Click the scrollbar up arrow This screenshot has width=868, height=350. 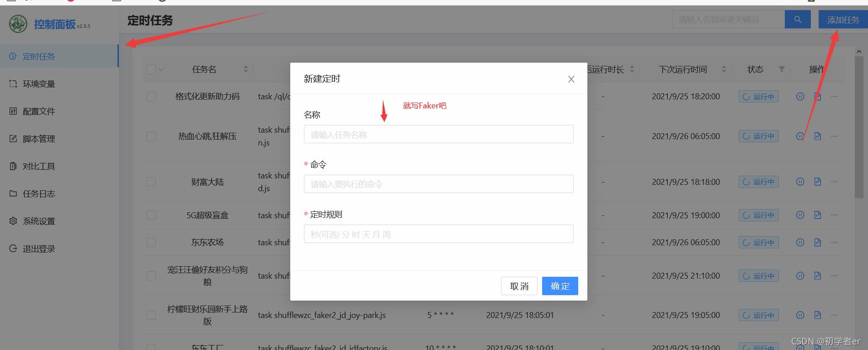point(859,52)
